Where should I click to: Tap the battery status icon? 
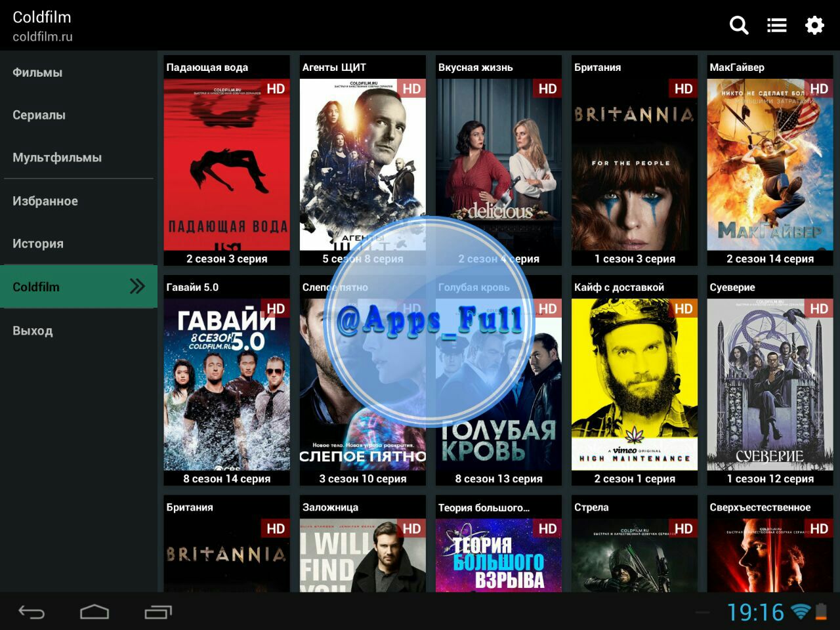tap(821, 612)
